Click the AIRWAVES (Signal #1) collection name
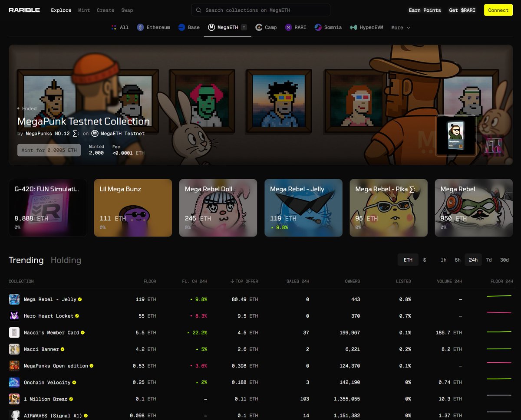The image size is (521, 420). (53, 416)
